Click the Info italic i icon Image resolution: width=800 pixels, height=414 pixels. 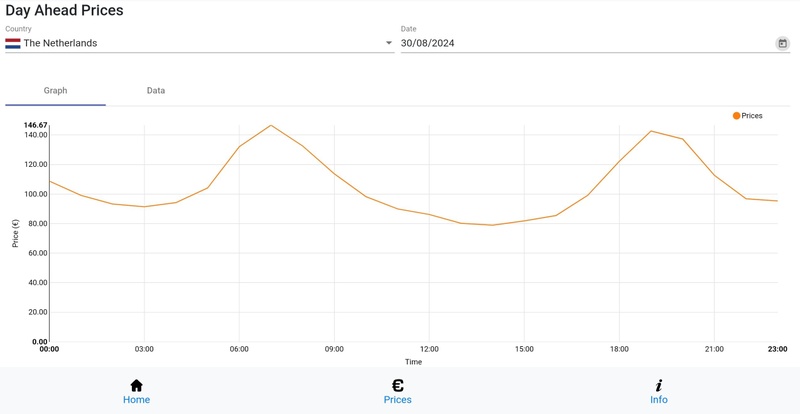coord(659,385)
